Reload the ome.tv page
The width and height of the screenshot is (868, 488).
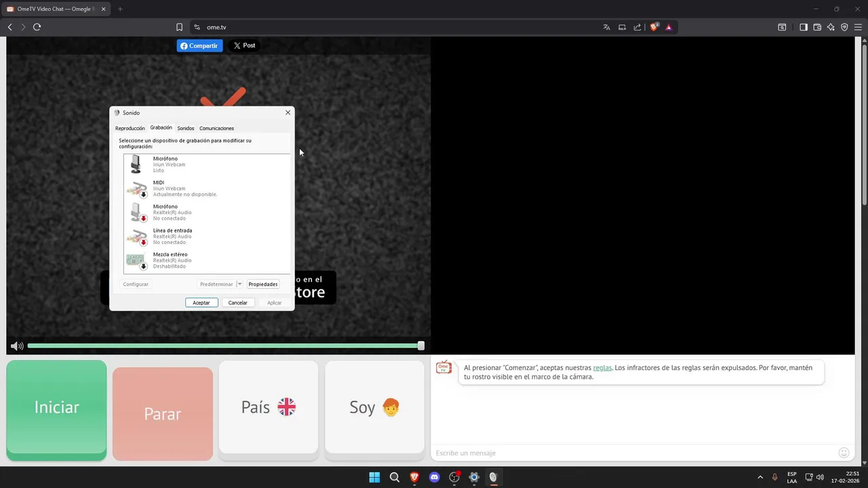[x=37, y=27]
